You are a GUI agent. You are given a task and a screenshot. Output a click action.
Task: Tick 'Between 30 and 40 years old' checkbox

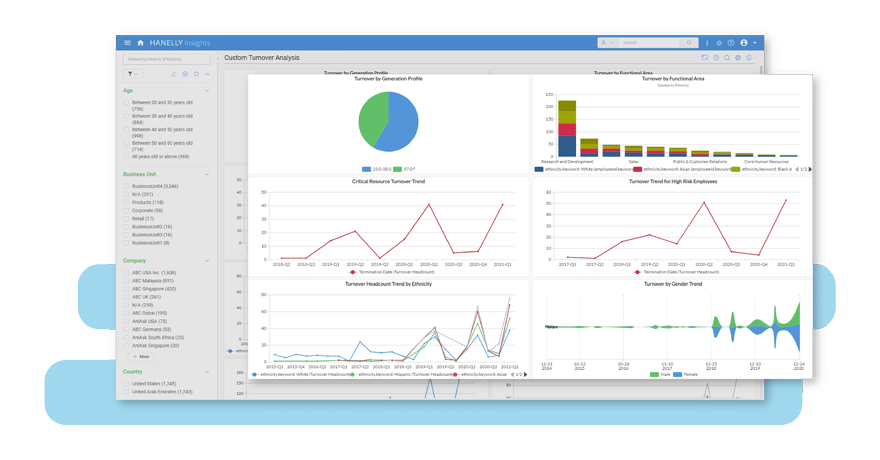pos(127,116)
